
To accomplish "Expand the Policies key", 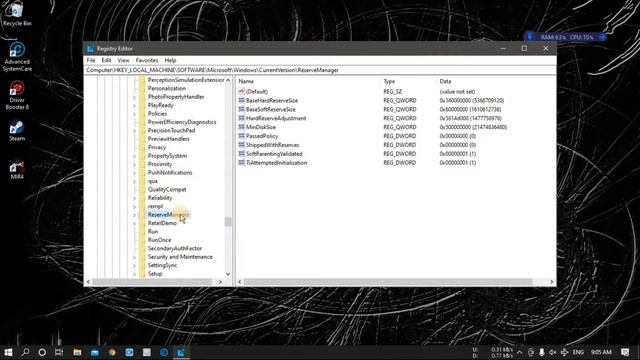I will coord(134,113).
